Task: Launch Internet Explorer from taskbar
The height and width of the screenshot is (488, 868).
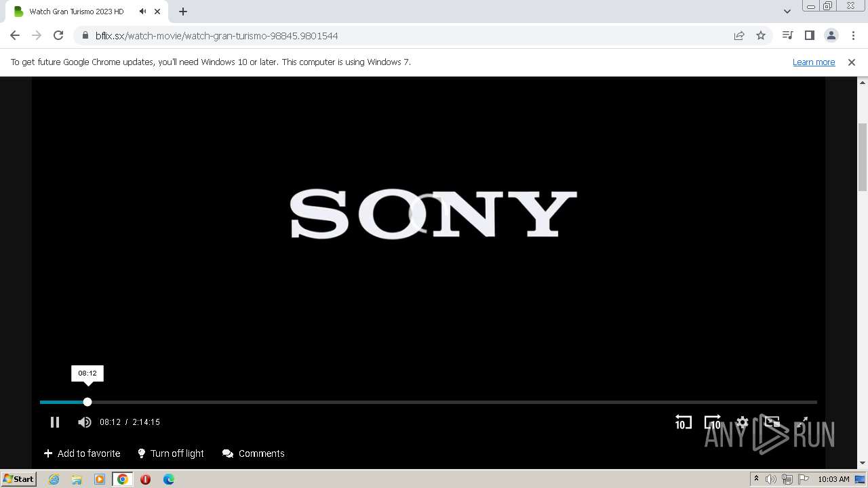Action: tap(54, 479)
